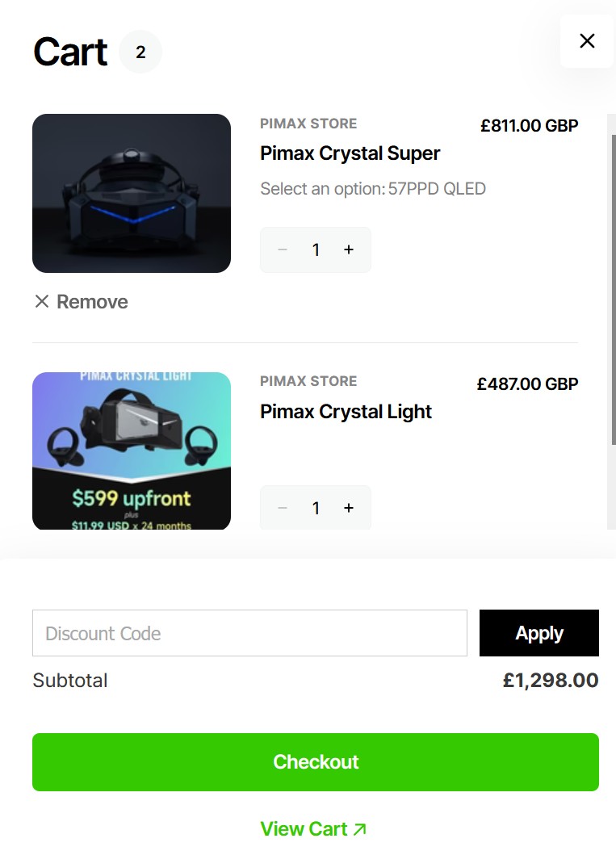This screenshot has height=851, width=616.
Task: Decrease Pimax Crystal Super quantity with minus
Action: click(x=283, y=249)
